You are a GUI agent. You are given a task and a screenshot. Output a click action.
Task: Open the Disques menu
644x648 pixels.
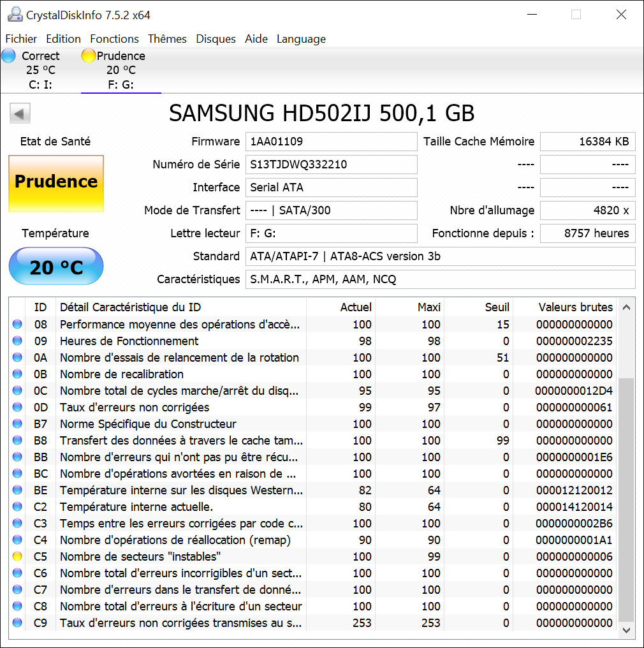[216, 39]
